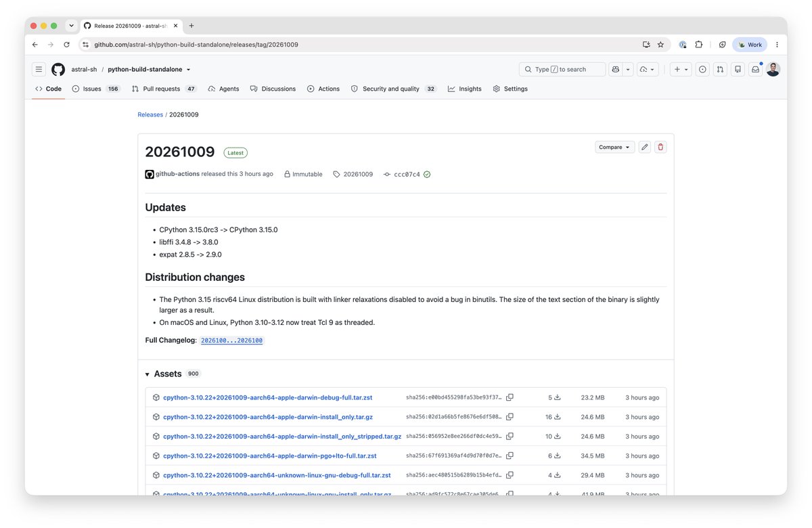Image resolution: width=812 pixels, height=528 pixels.
Task: Open the Compare dropdown
Action: 615,147
